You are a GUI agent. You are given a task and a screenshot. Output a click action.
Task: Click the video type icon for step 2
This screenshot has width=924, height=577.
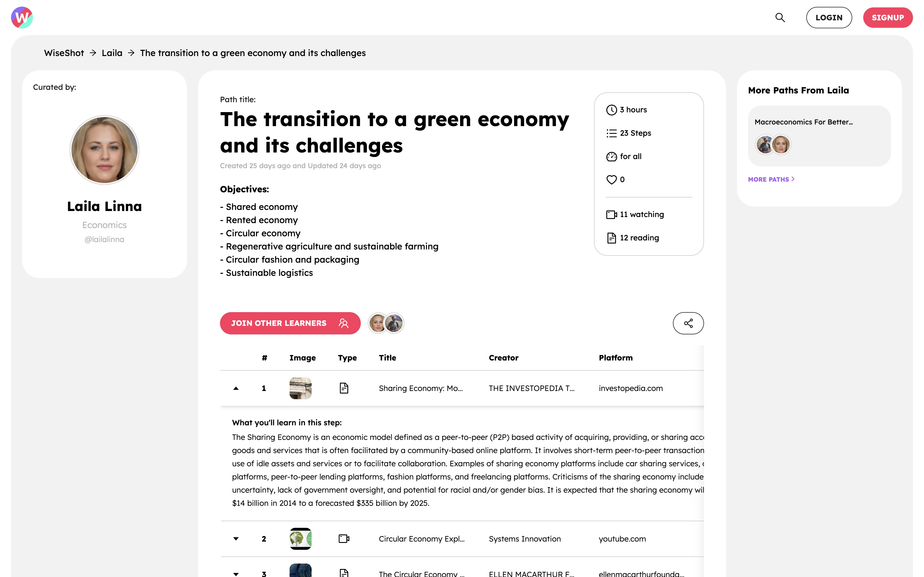coord(344,539)
